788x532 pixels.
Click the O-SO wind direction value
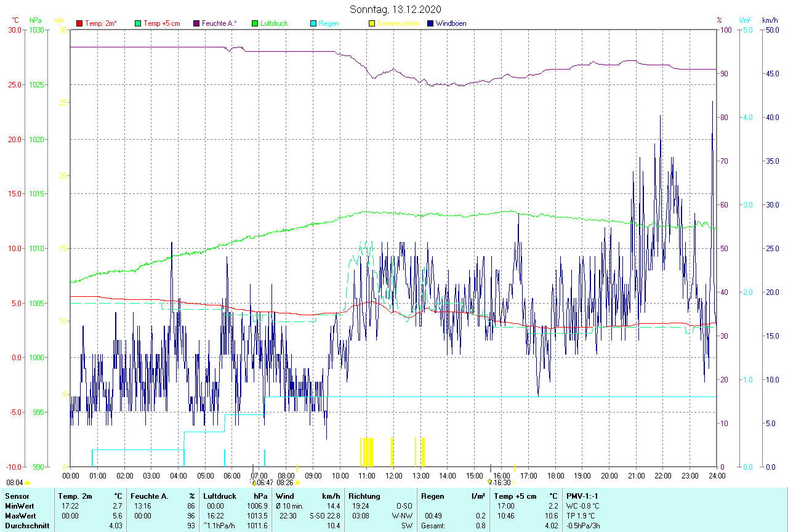point(404,506)
